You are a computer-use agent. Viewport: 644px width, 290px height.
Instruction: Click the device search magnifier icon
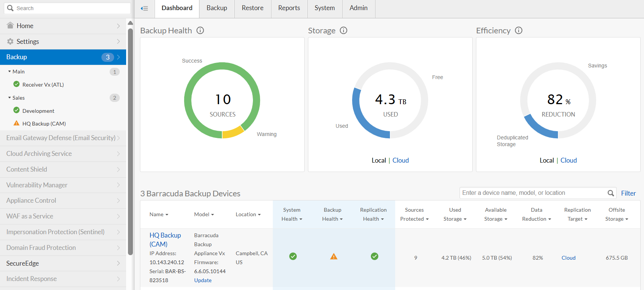point(611,193)
